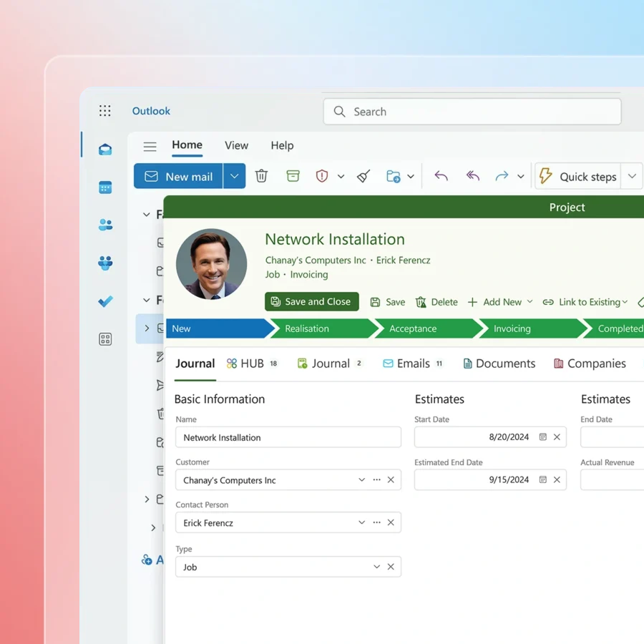The width and height of the screenshot is (644, 644).
Task: Select the View ribbon tab
Action: (236, 145)
